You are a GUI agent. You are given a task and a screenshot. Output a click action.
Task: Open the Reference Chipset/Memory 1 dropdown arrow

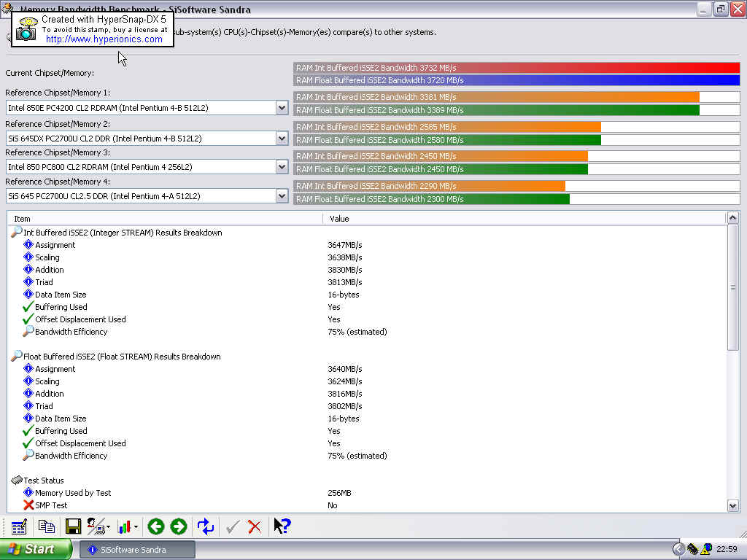pyautogui.click(x=282, y=108)
